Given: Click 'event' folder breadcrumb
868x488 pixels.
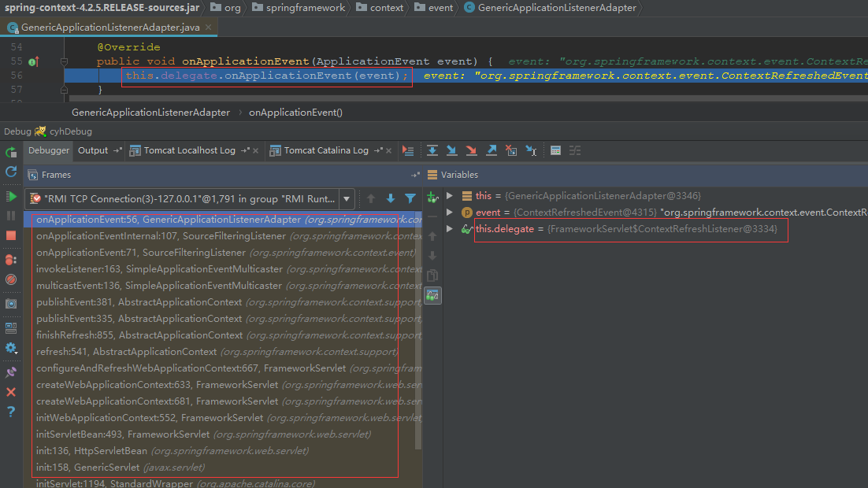Looking at the screenshot, I should pos(433,8).
